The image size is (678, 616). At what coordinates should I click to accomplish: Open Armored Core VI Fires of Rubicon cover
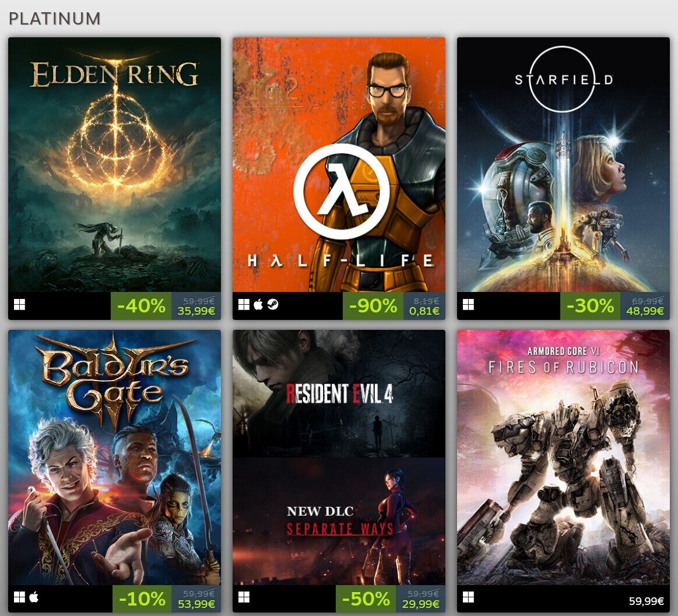pyautogui.click(x=563, y=457)
